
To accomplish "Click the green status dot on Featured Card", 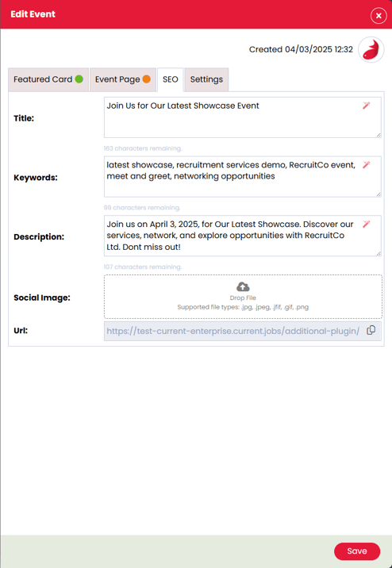I will pyautogui.click(x=79, y=79).
